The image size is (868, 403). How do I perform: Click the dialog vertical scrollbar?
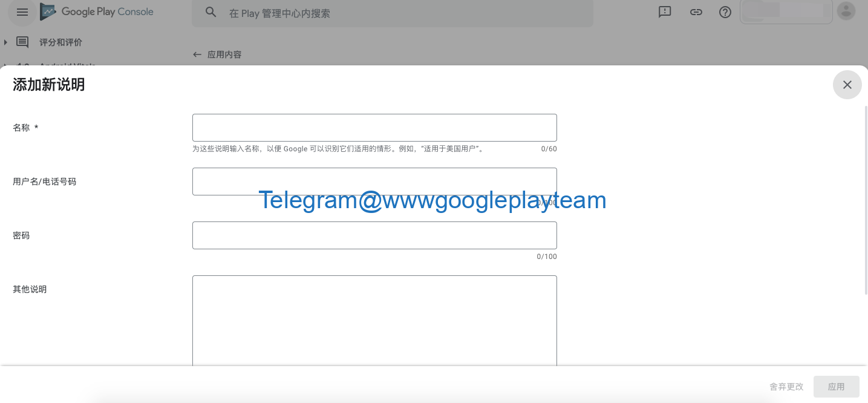click(866, 200)
